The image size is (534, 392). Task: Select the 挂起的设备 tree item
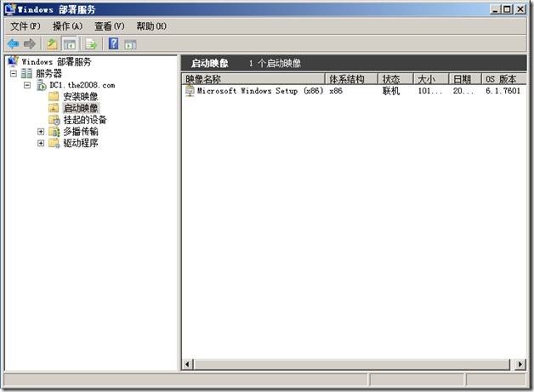click(85, 120)
